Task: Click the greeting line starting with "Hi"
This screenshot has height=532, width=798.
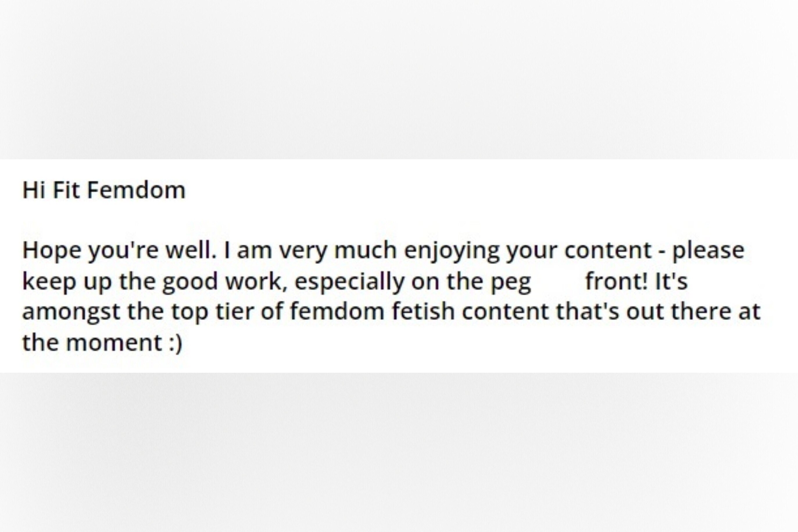Action: pos(104,190)
